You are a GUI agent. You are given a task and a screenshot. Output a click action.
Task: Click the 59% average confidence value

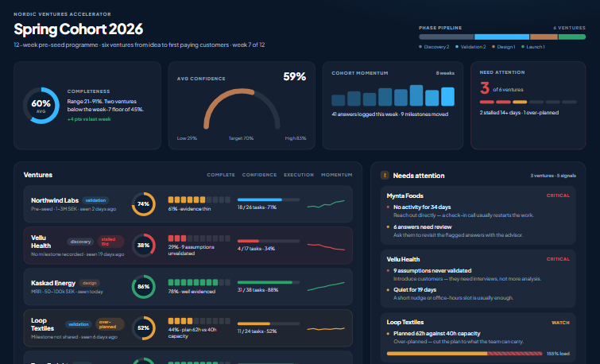[294, 76]
